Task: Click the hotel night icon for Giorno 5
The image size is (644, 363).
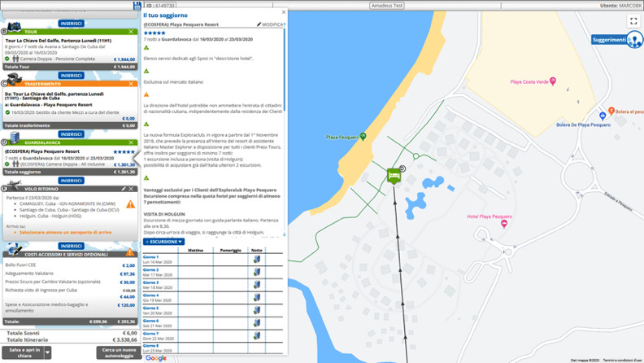Action: coord(257,310)
